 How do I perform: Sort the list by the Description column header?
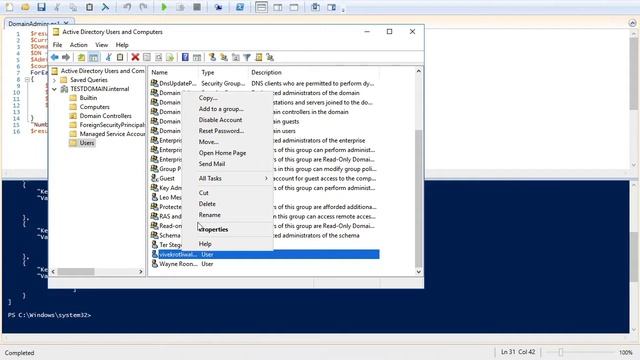[313, 72]
